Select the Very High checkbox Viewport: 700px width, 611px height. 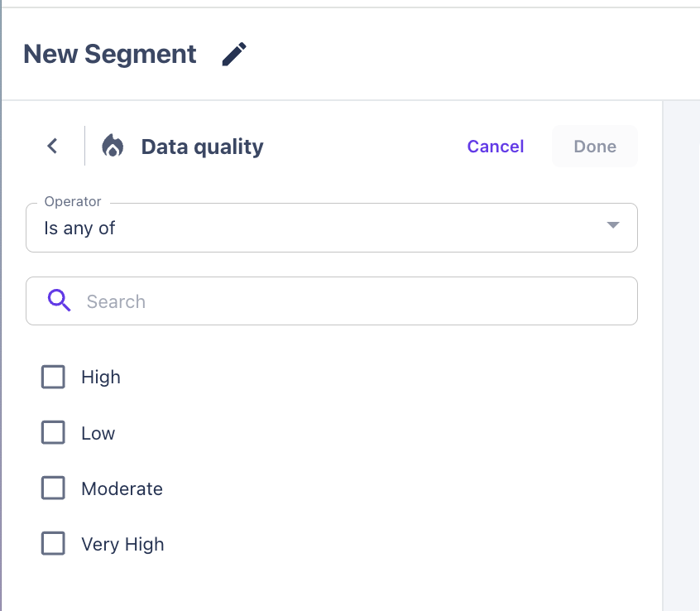click(53, 544)
